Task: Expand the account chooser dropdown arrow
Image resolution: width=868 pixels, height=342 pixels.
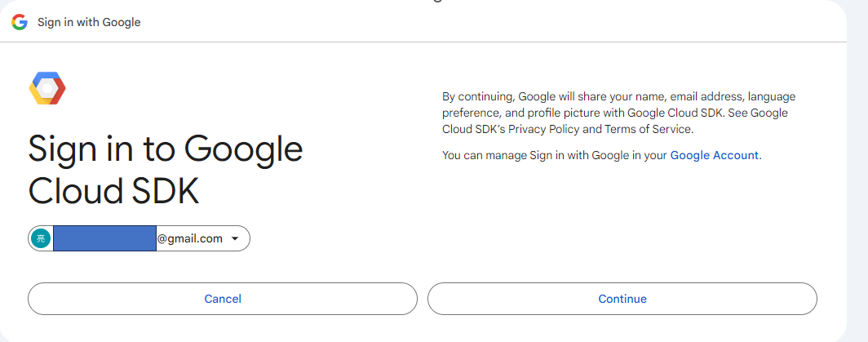Action: (x=235, y=238)
